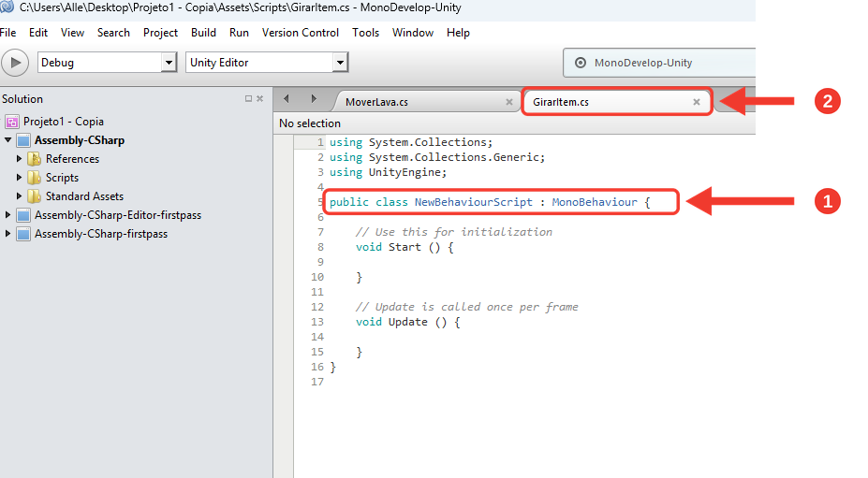Go to next tab with right arrow
This screenshot has width=868, height=478.
pos(314,98)
